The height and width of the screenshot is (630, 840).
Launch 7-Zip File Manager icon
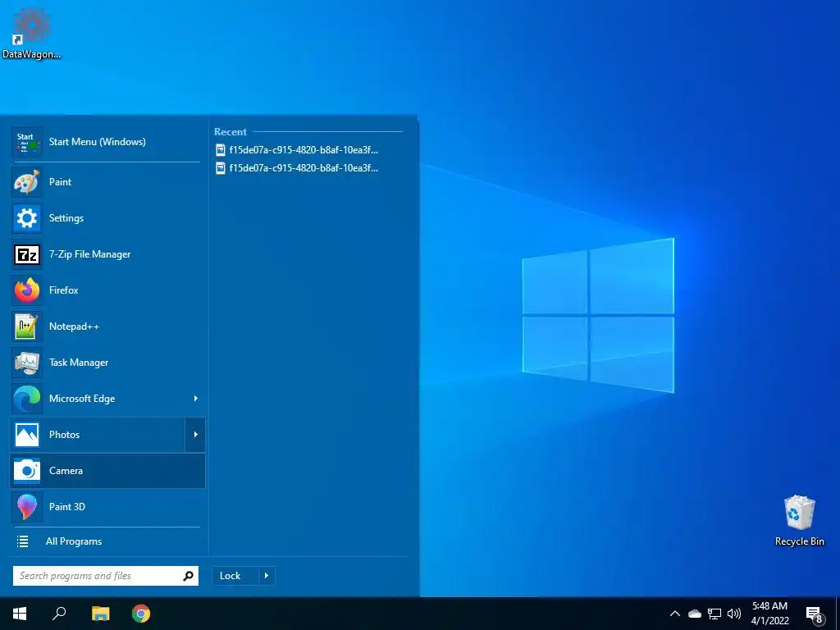pos(27,254)
